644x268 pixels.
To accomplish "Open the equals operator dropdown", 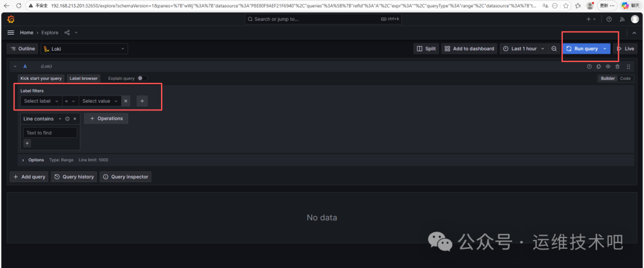I will (70, 101).
